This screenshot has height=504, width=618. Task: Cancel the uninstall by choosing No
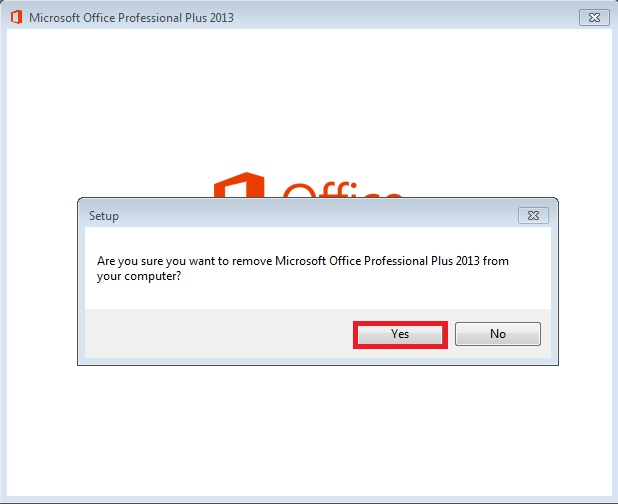point(498,334)
